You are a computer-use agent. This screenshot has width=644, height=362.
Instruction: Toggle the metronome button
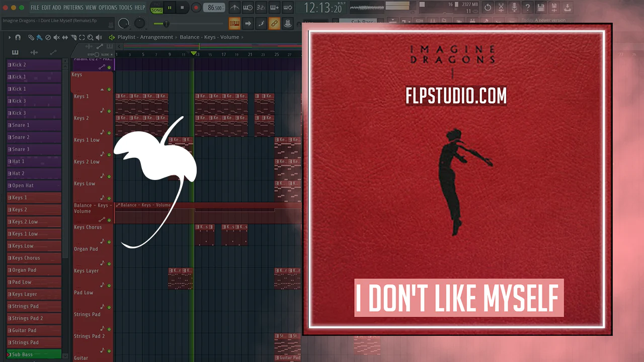234,8
